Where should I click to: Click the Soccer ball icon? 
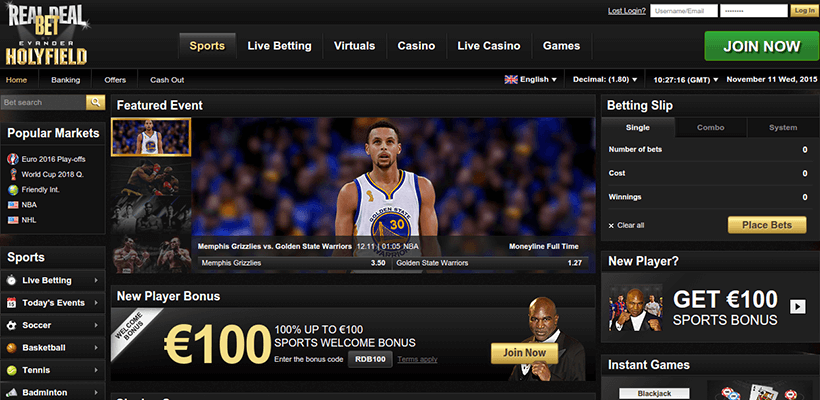pos(12,325)
